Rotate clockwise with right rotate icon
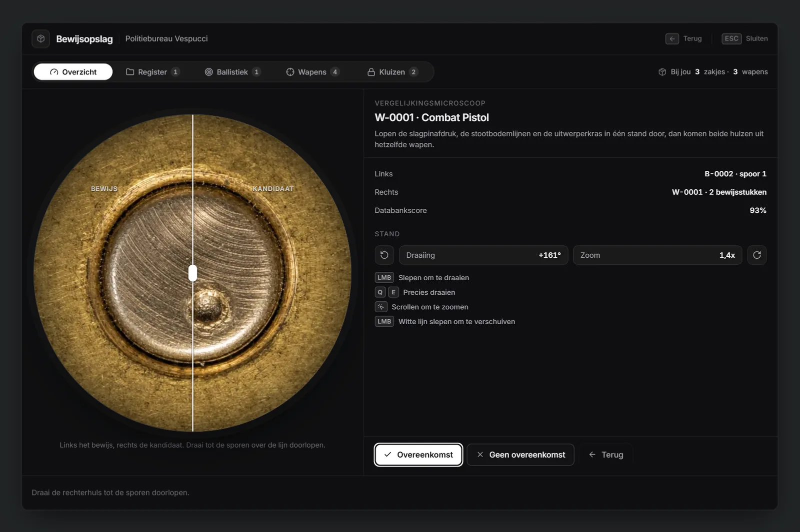The height and width of the screenshot is (532, 800). pyautogui.click(x=757, y=255)
